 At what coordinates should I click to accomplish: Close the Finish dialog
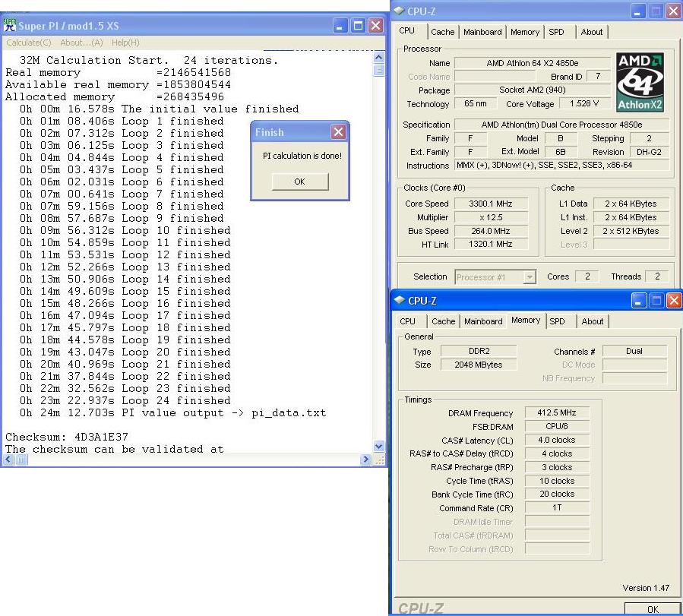point(338,131)
